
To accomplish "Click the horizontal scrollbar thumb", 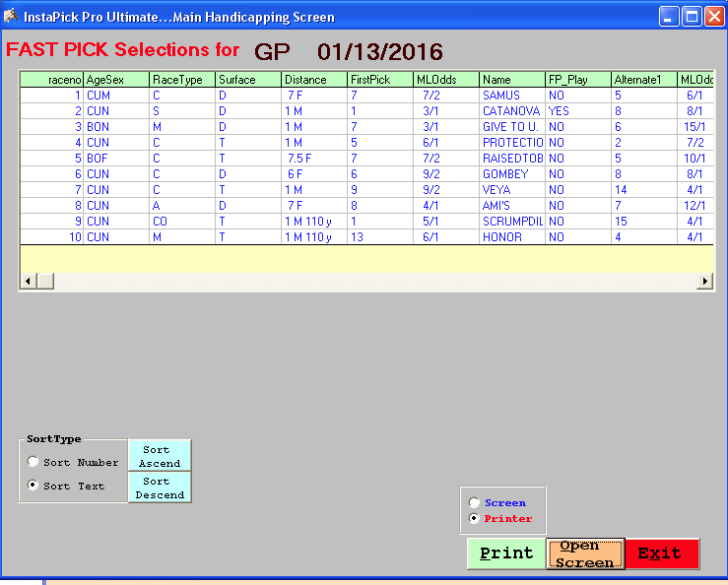I will pos(45,281).
